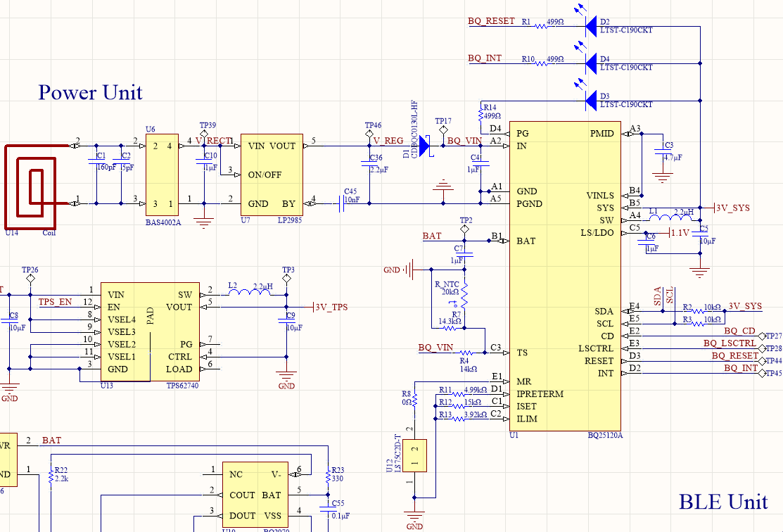Click the R3 10kΩ pull-up label
The height and width of the screenshot is (532, 783).
click(702, 319)
